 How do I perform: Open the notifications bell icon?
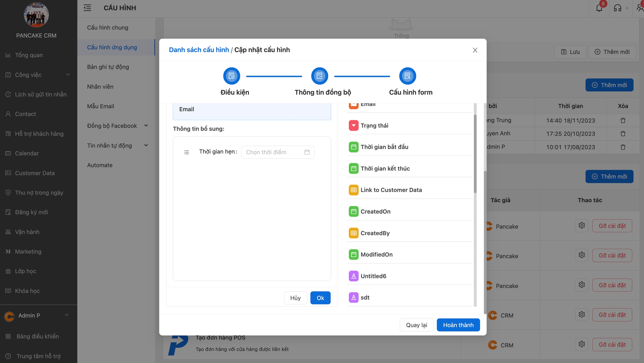(x=599, y=8)
